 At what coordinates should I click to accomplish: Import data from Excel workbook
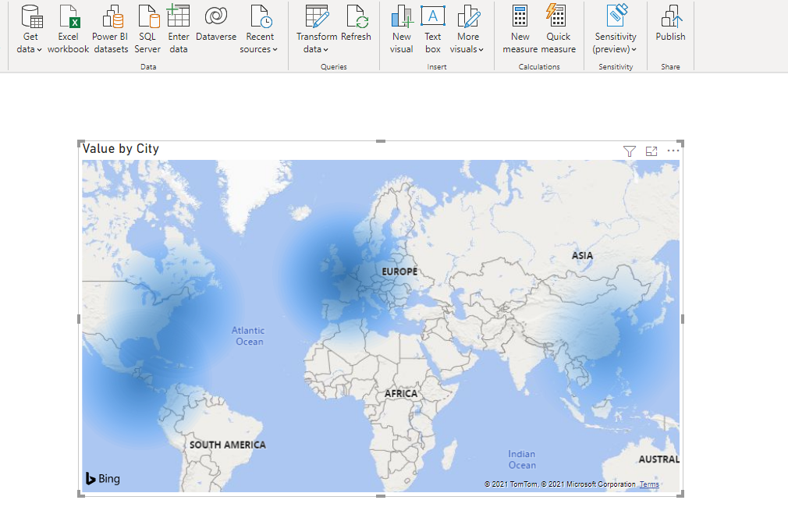68,29
